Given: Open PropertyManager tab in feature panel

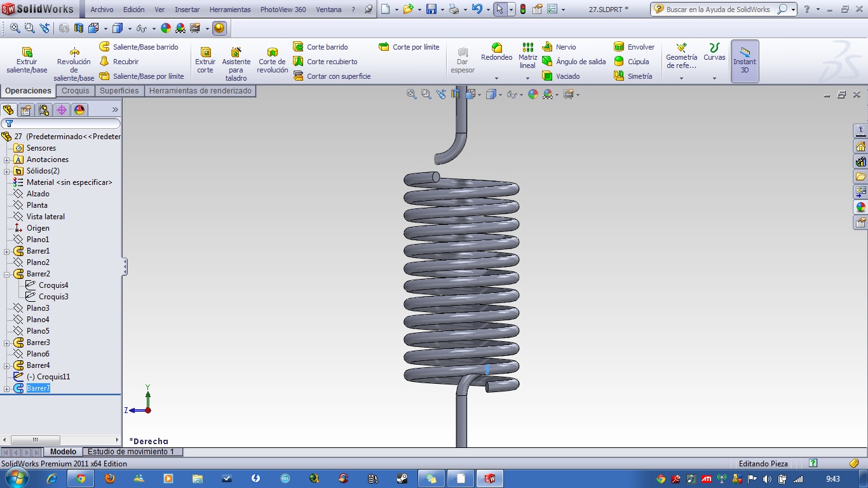Looking at the screenshot, I should click(26, 110).
